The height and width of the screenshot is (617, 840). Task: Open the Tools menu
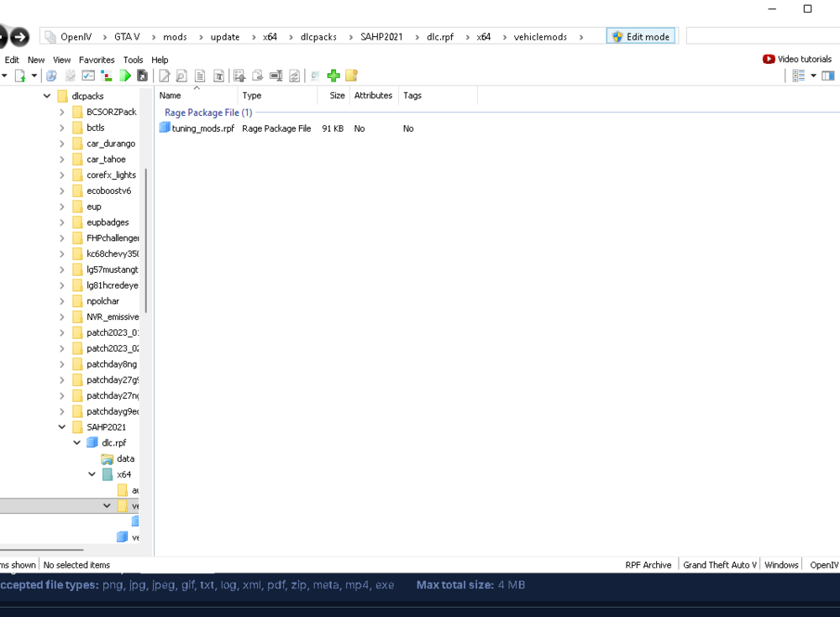point(133,60)
